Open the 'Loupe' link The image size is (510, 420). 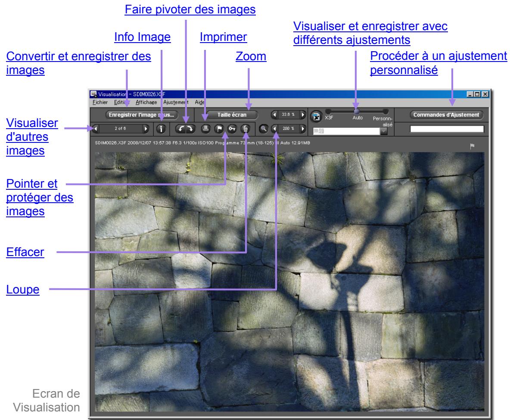click(23, 290)
